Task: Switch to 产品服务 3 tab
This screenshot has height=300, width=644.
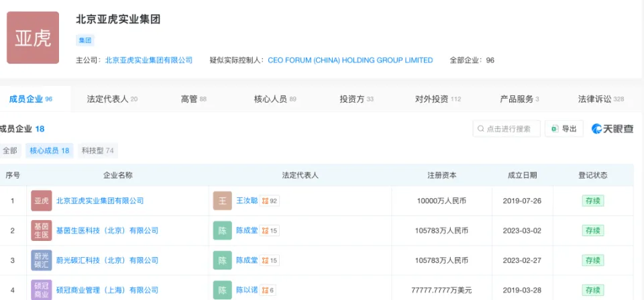Action: pos(519,99)
